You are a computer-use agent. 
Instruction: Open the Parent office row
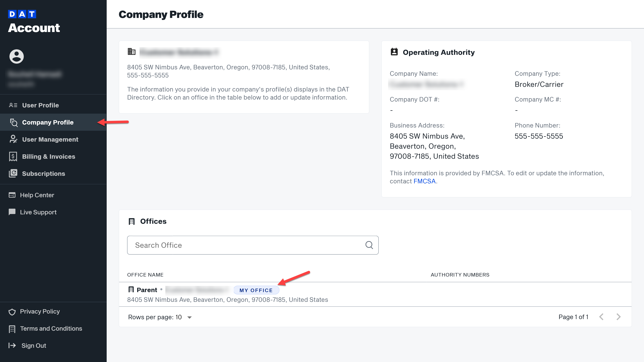[375, 295]
